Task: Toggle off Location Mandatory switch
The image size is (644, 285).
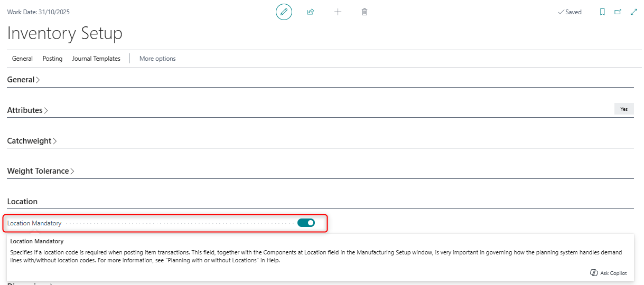Action: click(x=306, y=223)
